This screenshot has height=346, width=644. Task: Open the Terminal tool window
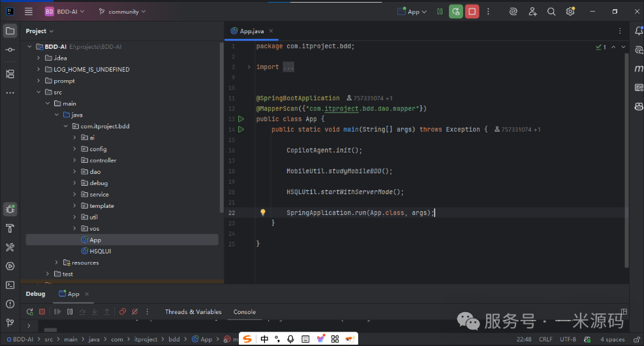10,285
